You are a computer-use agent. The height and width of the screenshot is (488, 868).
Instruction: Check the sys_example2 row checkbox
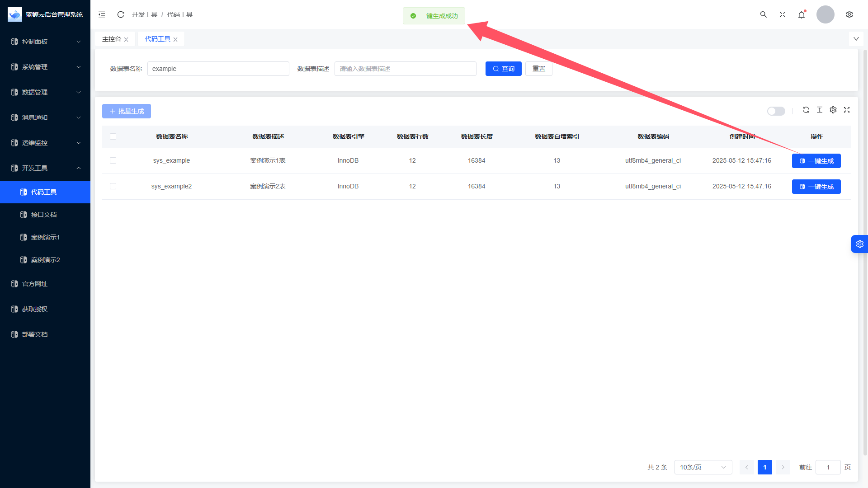pyautogui.click(x=113, y=186)
